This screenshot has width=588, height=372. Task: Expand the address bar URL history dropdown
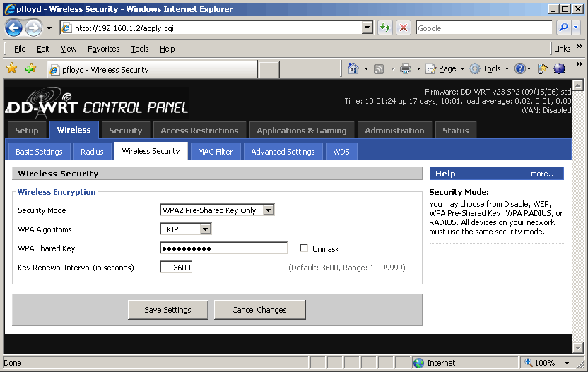tap(368, 28)
